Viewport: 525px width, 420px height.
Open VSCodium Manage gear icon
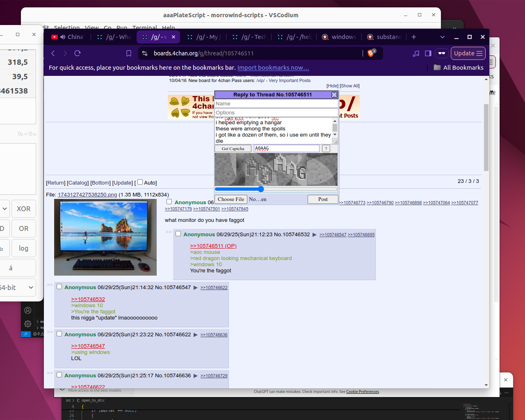(28, 324)
